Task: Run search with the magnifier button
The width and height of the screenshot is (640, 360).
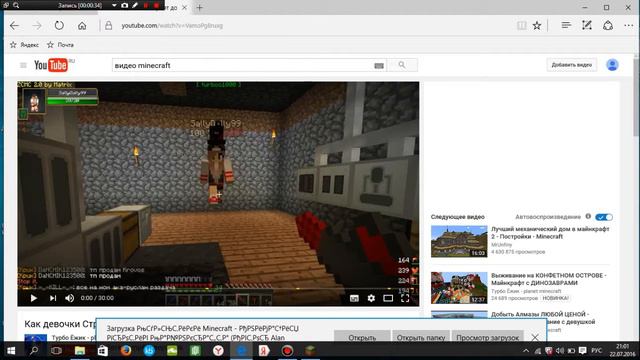Action: 402,65
